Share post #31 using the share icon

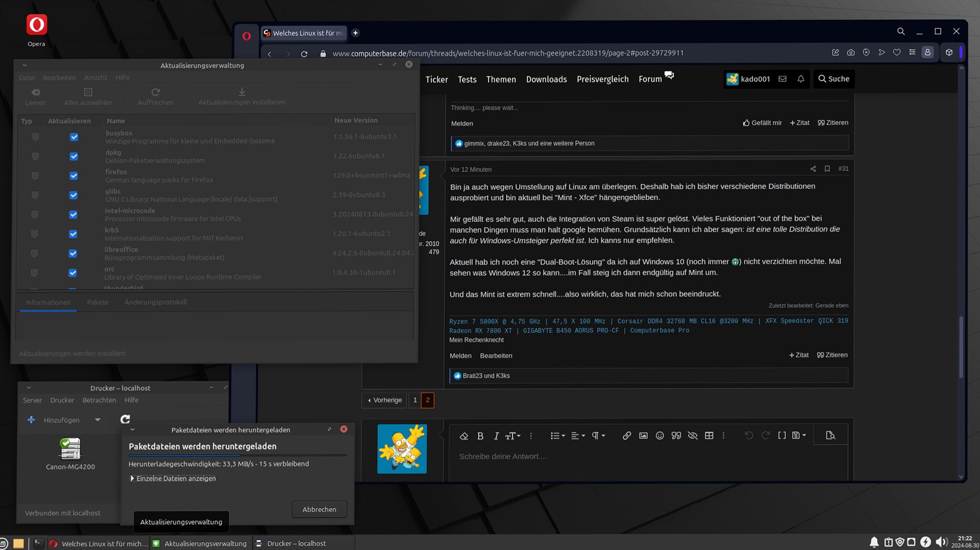click(813, 169)
